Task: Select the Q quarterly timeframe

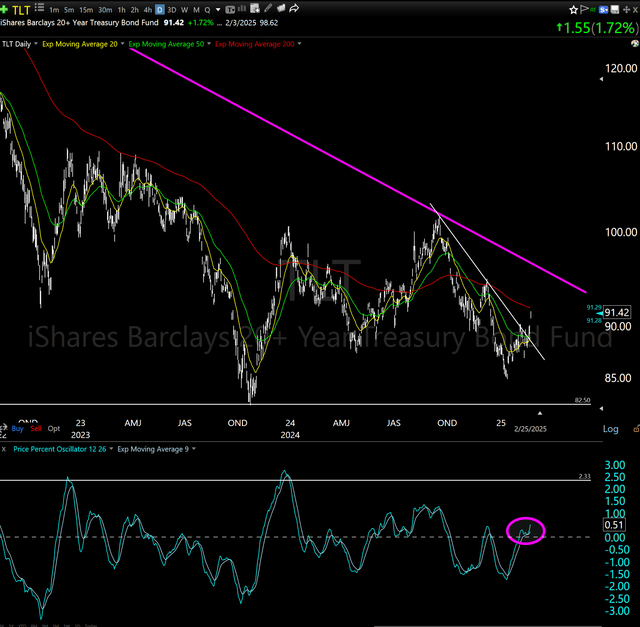Action: [207, 10]
